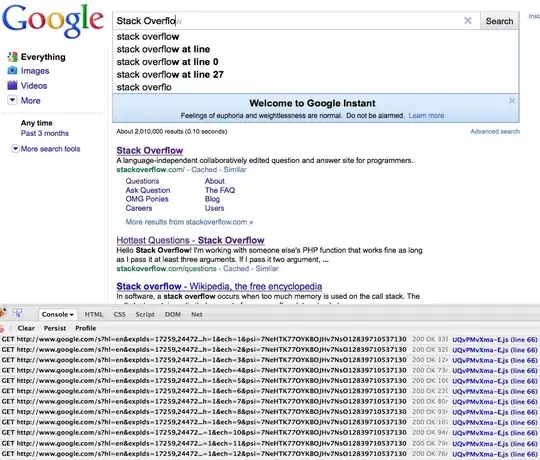Image resolution: width=540 pixels, height=460 pixels.
Task: Open the Blog sitelink
Action: tap(212, 199)
